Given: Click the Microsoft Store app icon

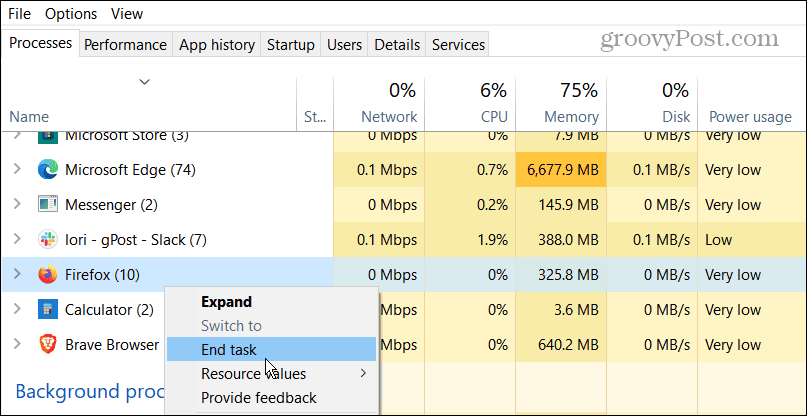Looking at the screenshot, I should click(48, 137).
